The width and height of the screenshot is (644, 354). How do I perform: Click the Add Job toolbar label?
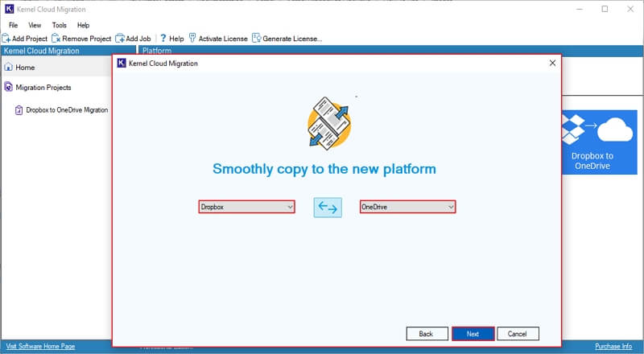[138, 39]
